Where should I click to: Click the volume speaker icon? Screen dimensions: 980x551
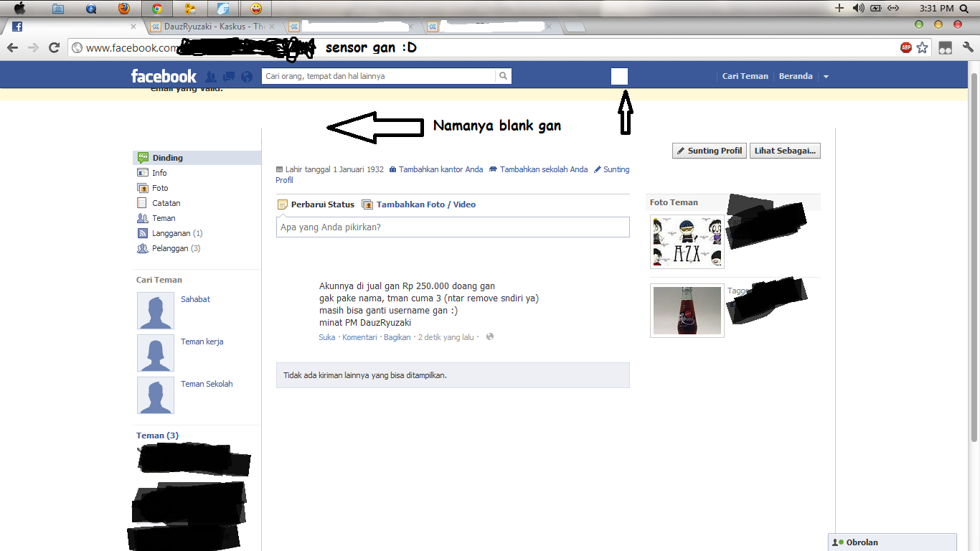(x=858, y=9)
